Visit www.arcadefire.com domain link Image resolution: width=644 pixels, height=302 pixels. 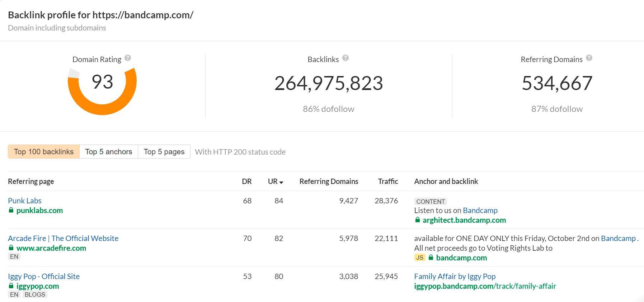click(51, 248)
